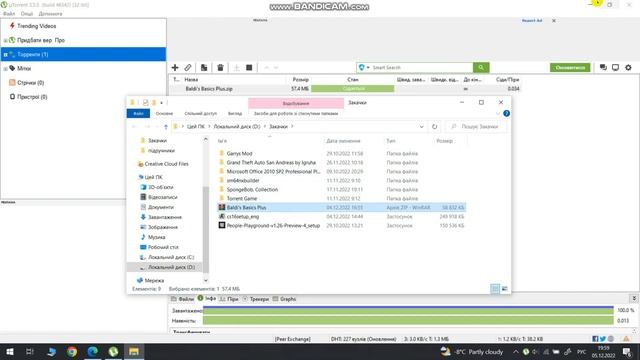Open uTorrent from the taskbar
Viewport: 640px width, 360px height.
pyautogui.click(x=113, y=351)
